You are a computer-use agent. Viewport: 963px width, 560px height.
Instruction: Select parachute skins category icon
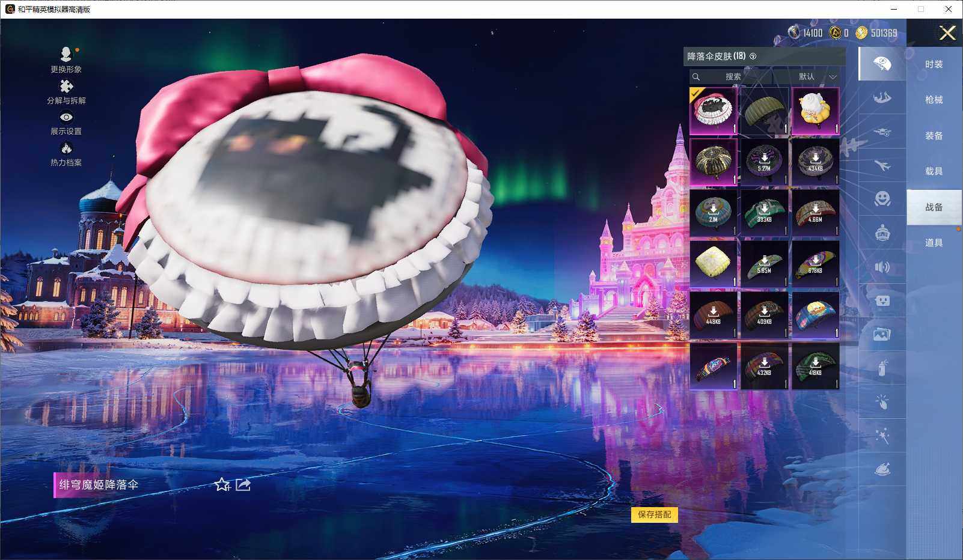pos(882,64)
